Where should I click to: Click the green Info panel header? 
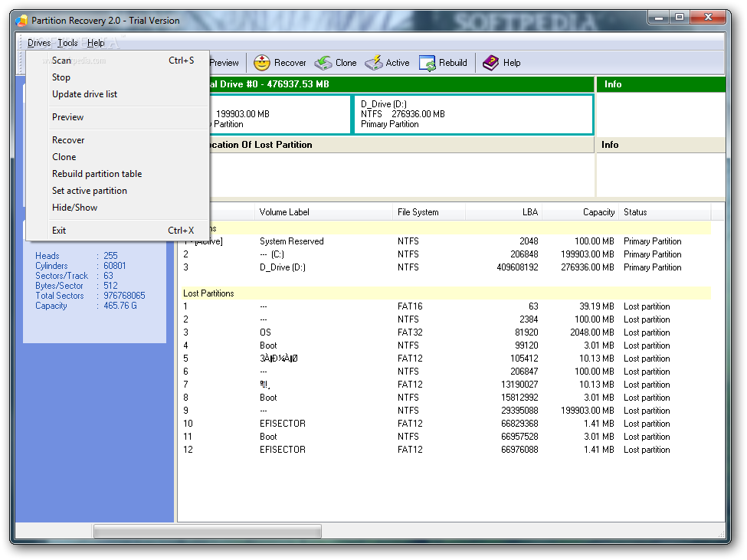point(660,84)
